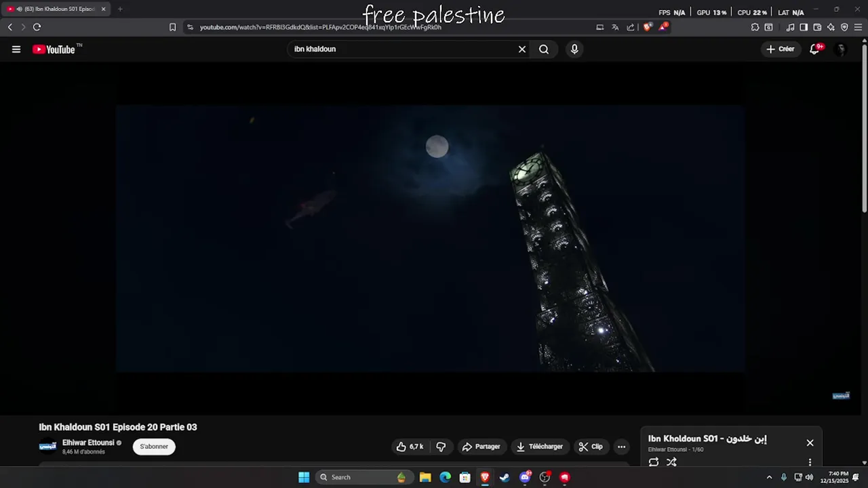Show hidden system tray icons
868x488 pixels.
769,477
